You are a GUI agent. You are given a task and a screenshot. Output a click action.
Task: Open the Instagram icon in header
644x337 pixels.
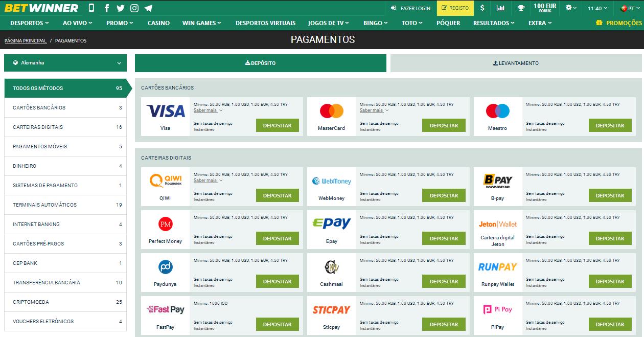coord(134,8)
